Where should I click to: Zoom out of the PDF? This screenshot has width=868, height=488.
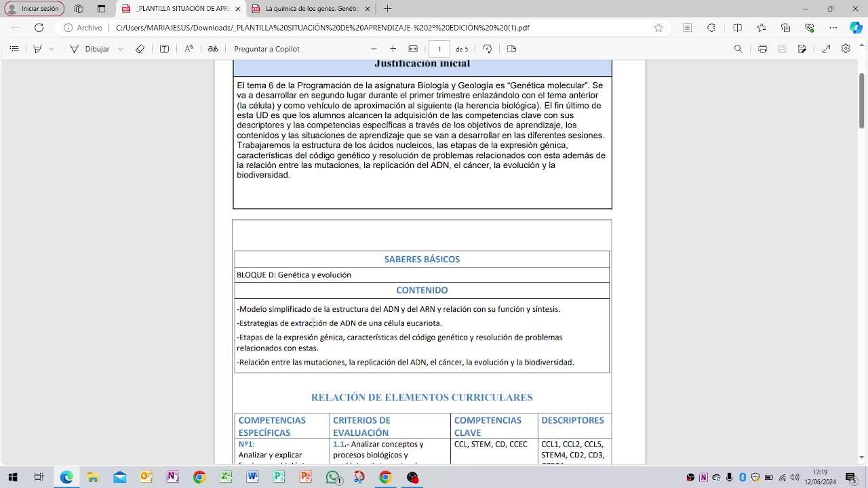point(374,49)
